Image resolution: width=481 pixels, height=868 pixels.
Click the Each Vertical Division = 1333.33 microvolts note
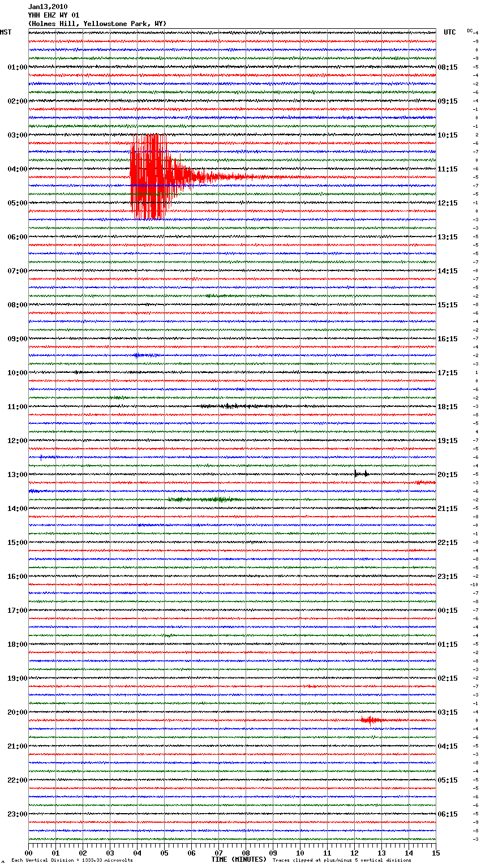pyautogui.click(x=72, y=861)
